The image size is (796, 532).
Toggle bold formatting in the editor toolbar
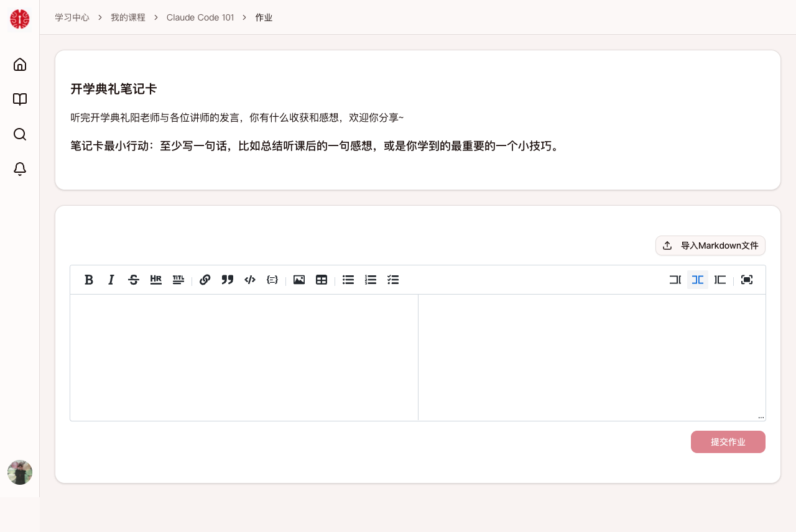89,280
